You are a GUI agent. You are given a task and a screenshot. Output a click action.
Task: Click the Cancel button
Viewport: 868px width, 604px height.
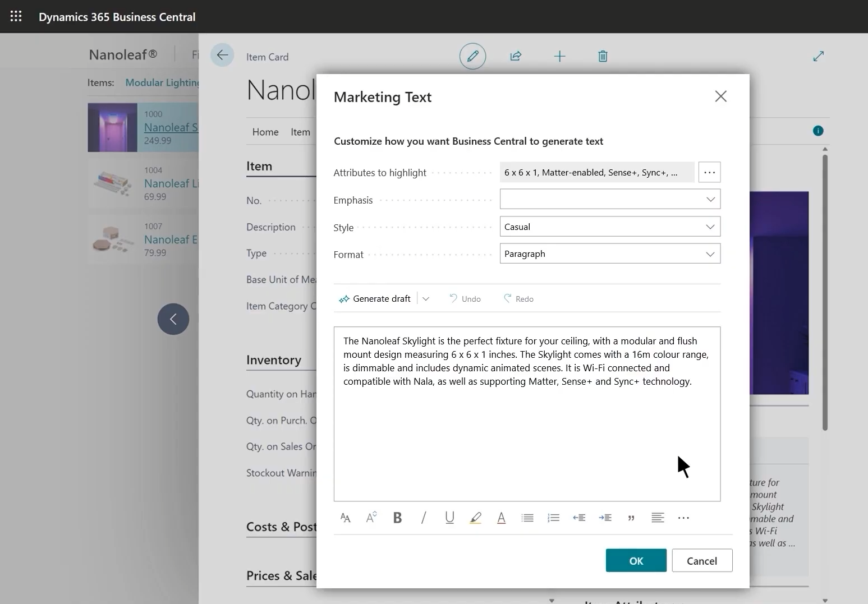pos(702,560)
